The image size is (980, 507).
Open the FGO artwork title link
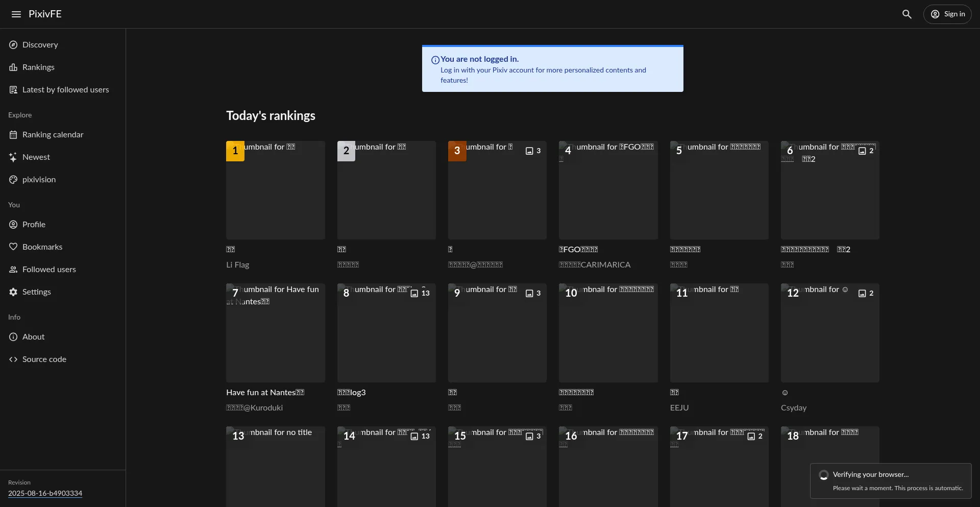pos(578,250)
